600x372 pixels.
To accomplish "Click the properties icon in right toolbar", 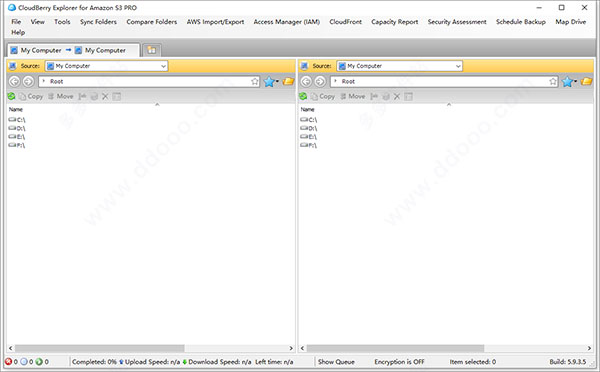I will [x=408, y=96].
